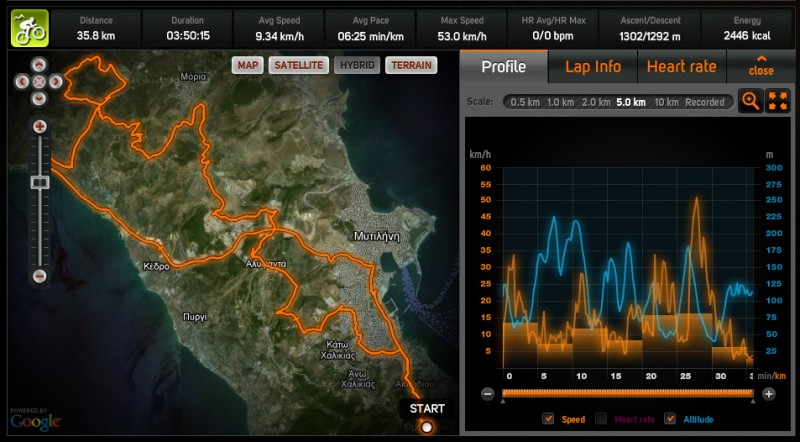Click the Κέδρο label on map
The width and height of the screenshot is (800, 442).
pyautogui.click(x=156, y=266)
